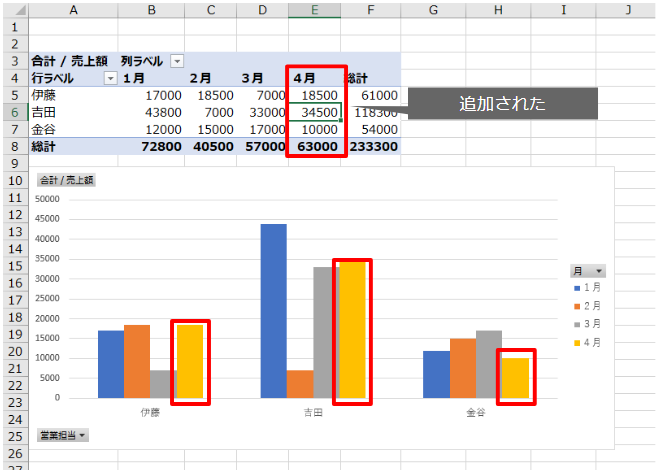Select cell with value 61000
The image size is (661, 470).
(371, 95)
